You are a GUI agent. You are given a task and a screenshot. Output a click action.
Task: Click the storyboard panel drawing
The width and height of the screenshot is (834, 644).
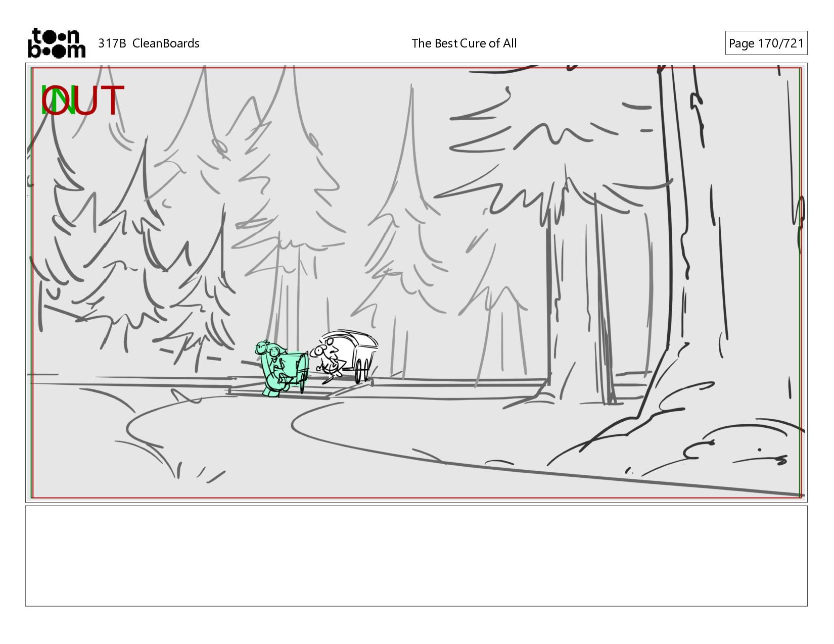[416, 282]
